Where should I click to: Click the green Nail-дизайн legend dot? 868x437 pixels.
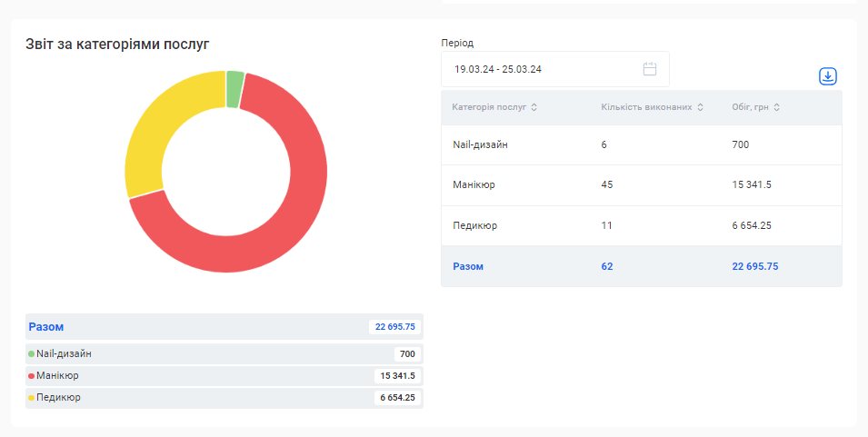point(32,354)
